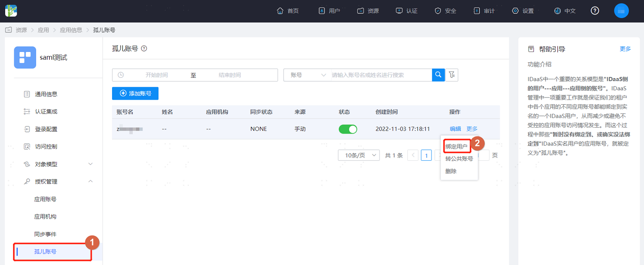Toggle the account status switch off

(348, 129)
